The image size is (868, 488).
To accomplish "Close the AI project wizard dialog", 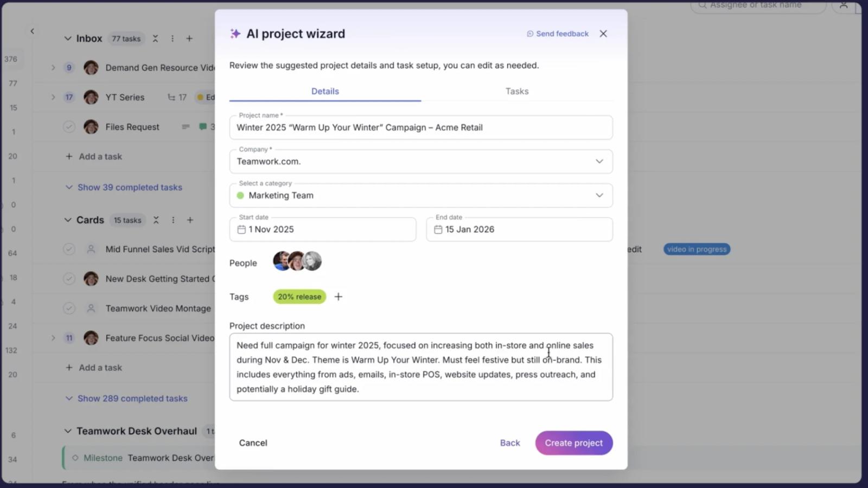I will pos(603,34).
